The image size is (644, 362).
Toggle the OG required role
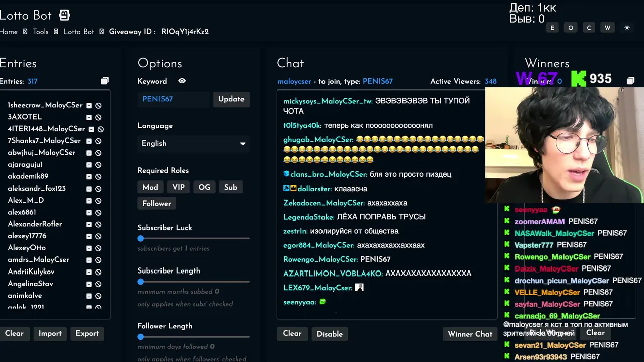(204, 187)
